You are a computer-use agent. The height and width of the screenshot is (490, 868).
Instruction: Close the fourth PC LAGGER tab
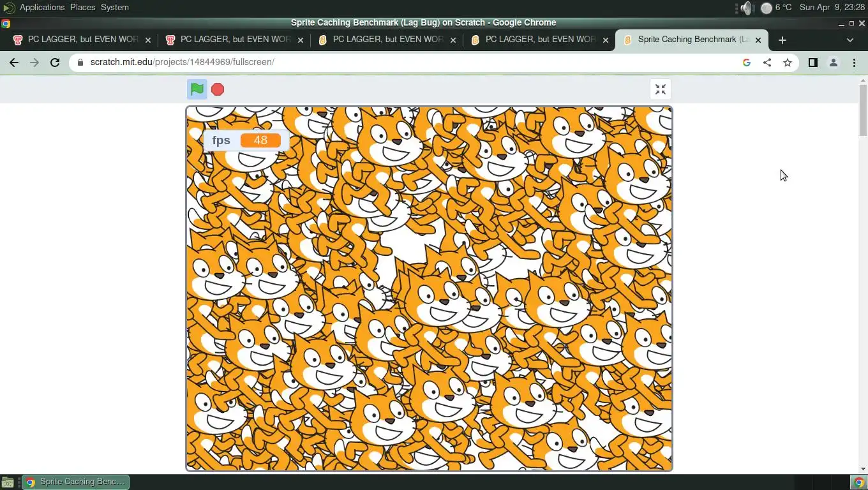click(x=606, y=40)
